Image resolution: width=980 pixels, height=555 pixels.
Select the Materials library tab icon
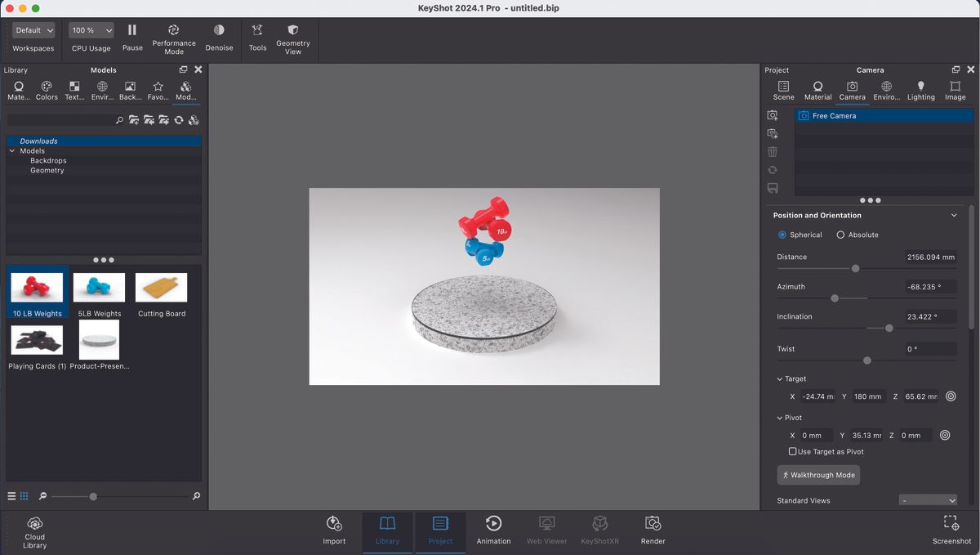pyautogui.click(x=18, y=86)
